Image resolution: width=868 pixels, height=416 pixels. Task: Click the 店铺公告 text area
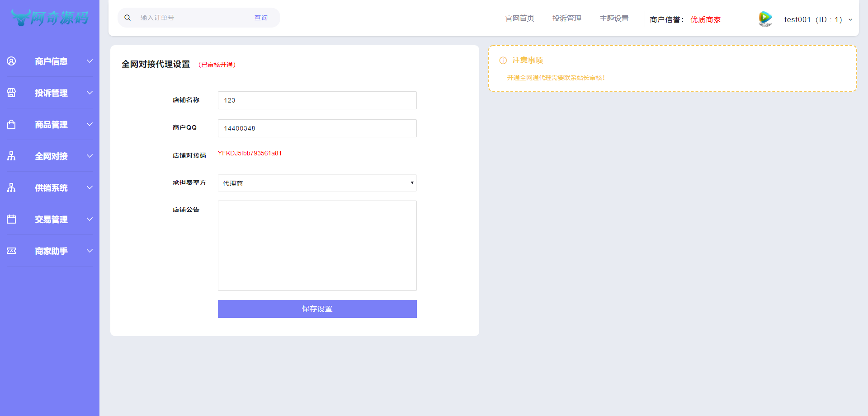click(317, 246)
